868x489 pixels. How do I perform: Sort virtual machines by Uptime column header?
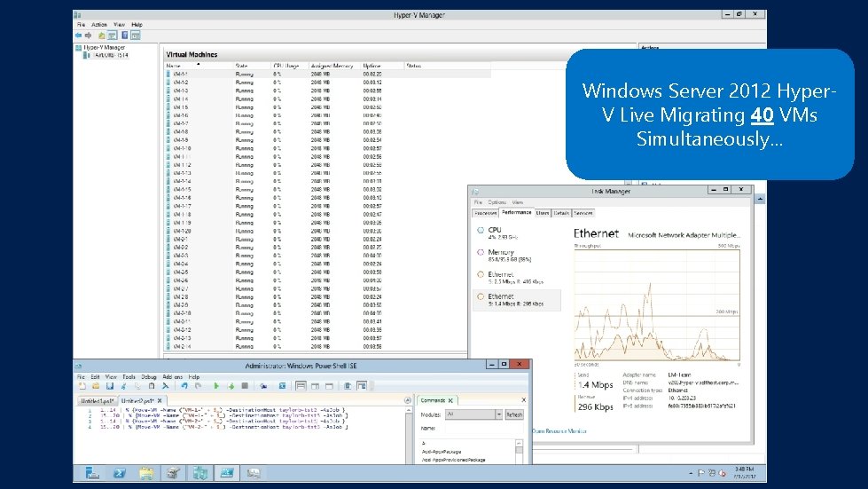click(382, 66)
